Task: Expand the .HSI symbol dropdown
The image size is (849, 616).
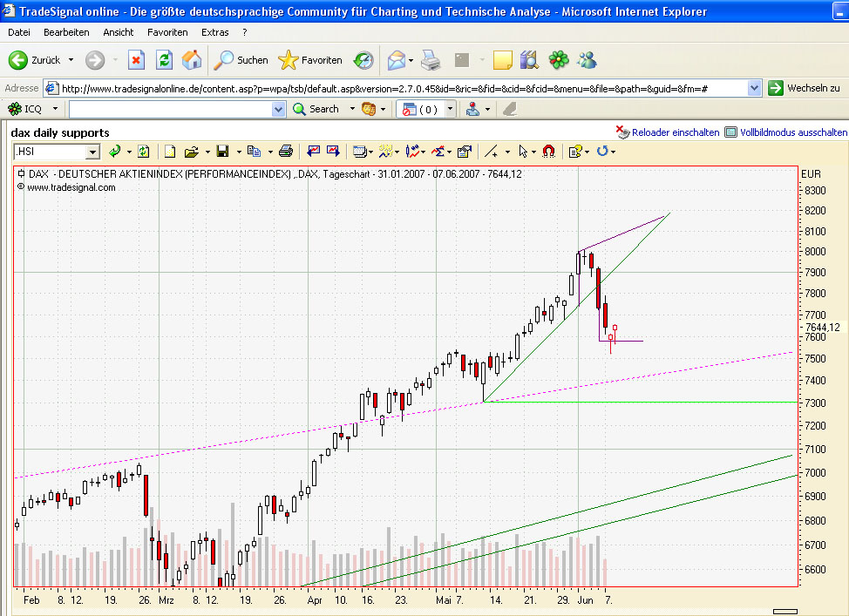Action: 92,152
